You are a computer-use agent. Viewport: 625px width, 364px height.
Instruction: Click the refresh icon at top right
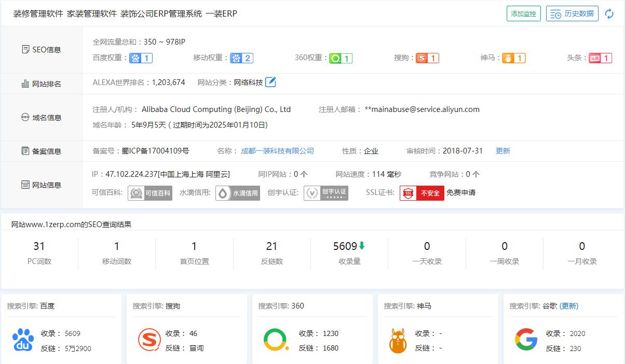pos(609,14)
